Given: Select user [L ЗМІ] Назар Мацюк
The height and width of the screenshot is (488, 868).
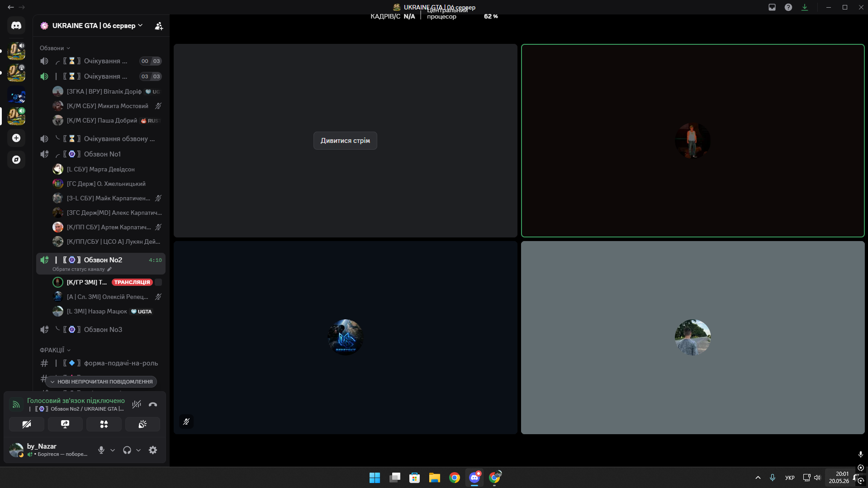Looking at the screenshot, I should pos(107,311).
